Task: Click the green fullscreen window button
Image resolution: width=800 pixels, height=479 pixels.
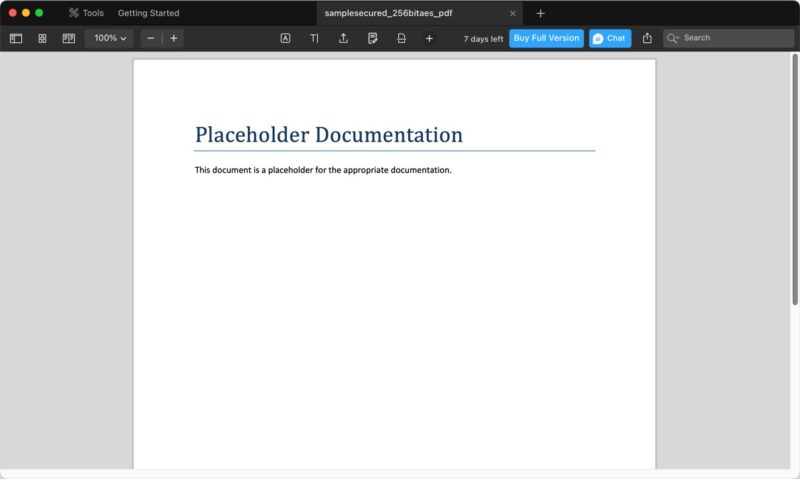Action: point(39,13)
